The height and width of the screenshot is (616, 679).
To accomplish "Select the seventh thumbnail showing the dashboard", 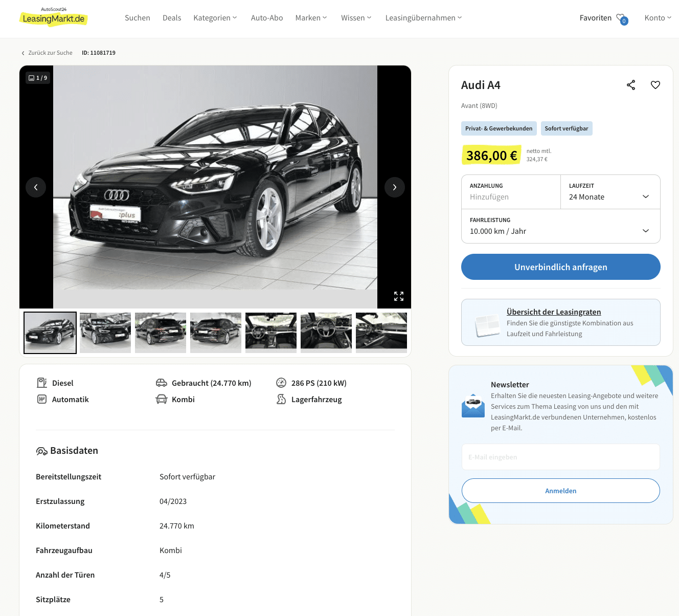I will pos(381,333).
